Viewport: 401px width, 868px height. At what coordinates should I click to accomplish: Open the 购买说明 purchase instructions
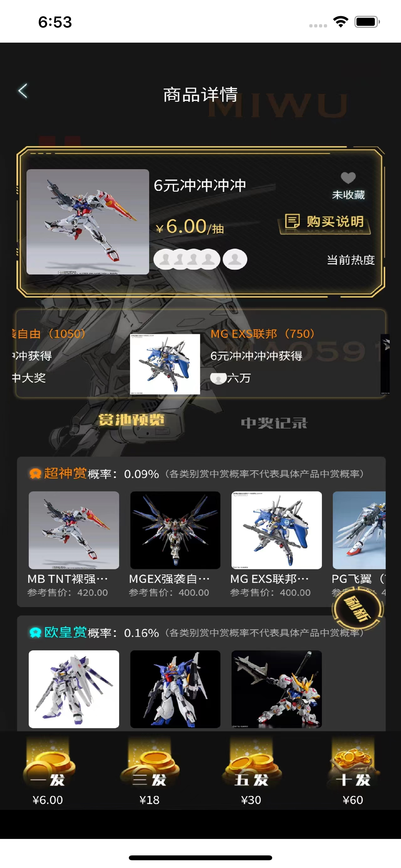324,222
